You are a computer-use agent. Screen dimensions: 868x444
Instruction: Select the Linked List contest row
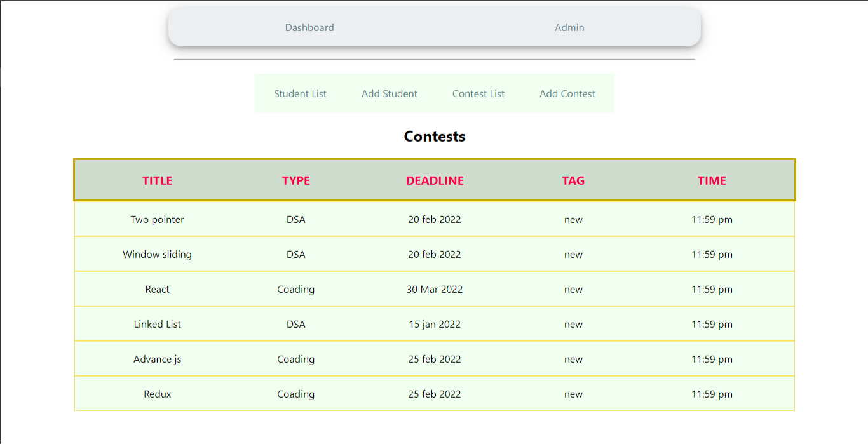coord(157,324)
